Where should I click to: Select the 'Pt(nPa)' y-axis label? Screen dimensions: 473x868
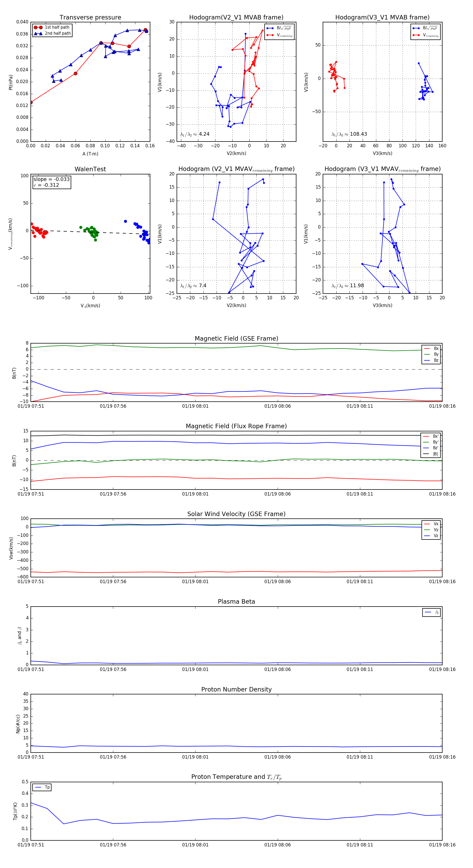coord(11,82)
